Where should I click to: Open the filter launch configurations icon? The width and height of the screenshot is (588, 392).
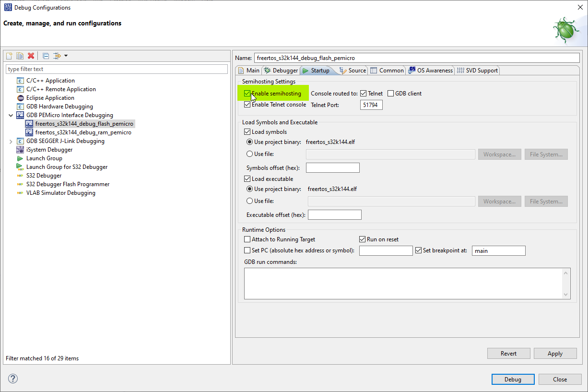point(56,55)
